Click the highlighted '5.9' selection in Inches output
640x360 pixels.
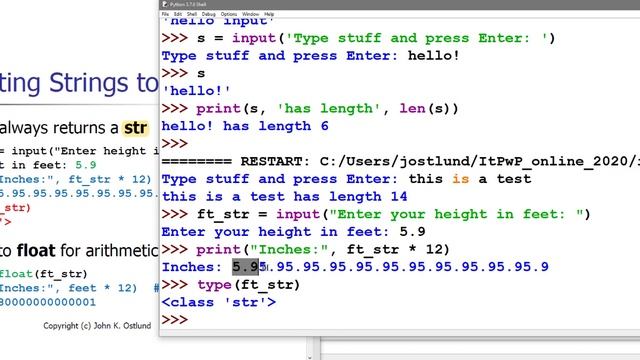tap(246, 267)
